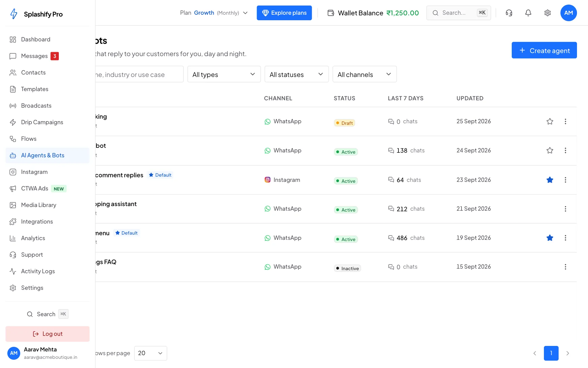Open the All statuses filter
This screenshot has height=368, width=588.
click(x=296, y=74)
